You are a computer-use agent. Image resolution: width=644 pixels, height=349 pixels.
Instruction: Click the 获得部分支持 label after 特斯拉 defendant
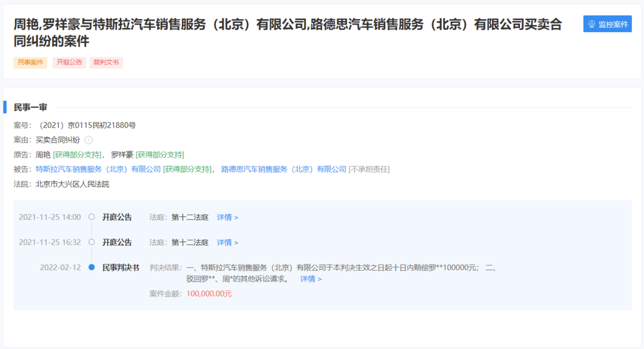click(x=187, y=169)
